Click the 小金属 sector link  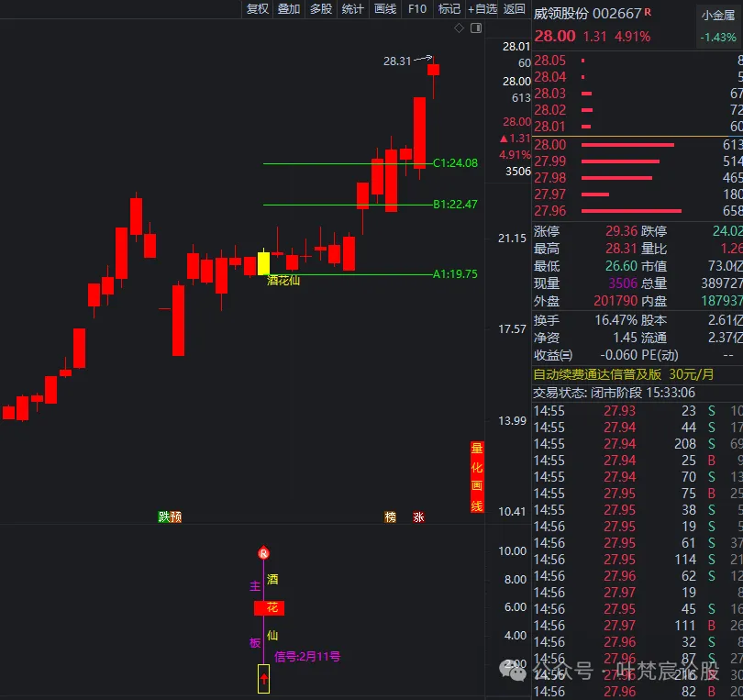(718, 16)
